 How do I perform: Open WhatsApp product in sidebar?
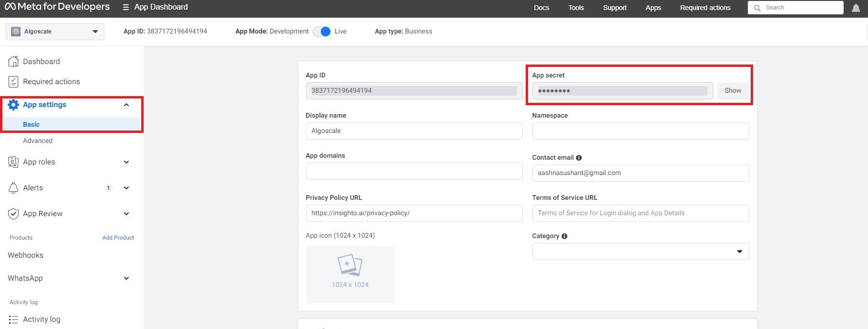coord(25,278)
